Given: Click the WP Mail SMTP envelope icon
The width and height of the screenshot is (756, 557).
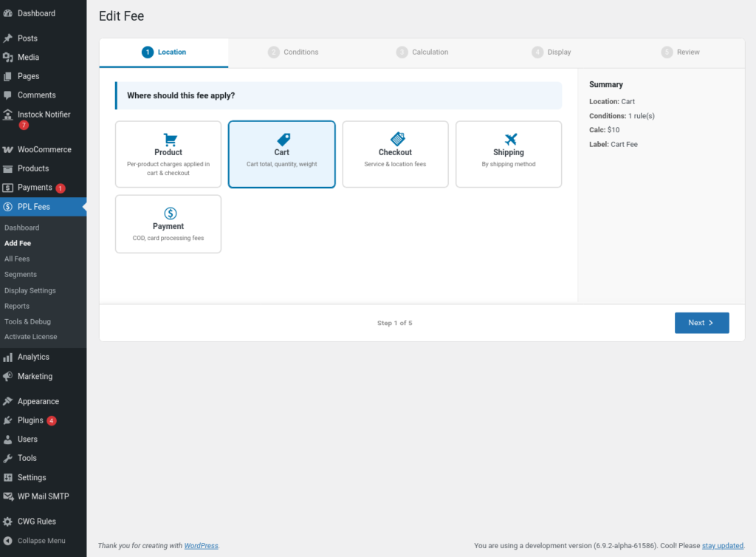Looking at the screenshot, I should point(7,496).
